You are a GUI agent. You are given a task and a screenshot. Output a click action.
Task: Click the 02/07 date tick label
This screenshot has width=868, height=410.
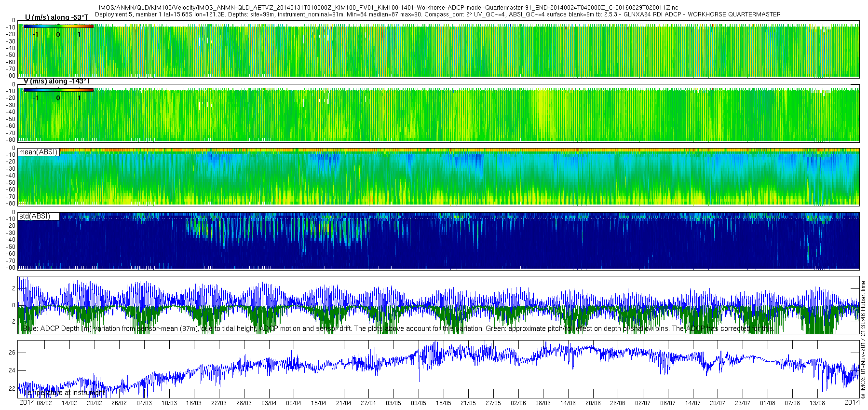point(642,403)
